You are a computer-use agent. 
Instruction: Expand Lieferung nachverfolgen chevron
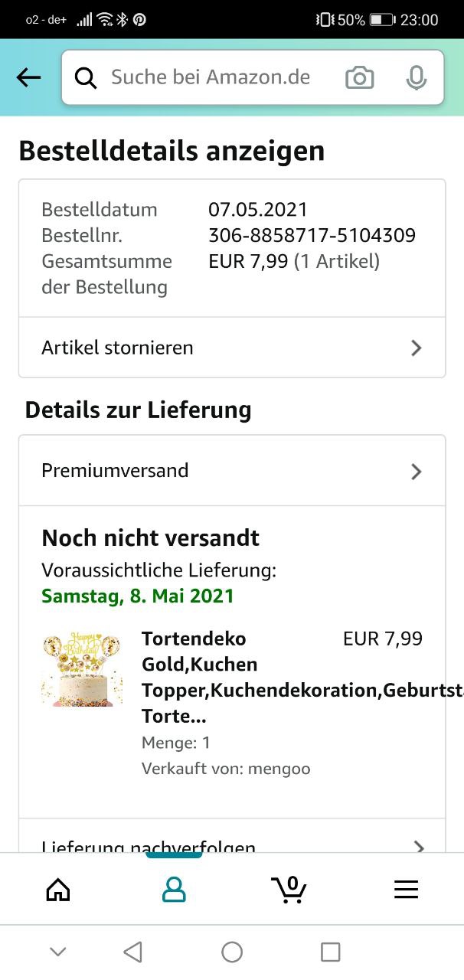[x=418, y=846]
